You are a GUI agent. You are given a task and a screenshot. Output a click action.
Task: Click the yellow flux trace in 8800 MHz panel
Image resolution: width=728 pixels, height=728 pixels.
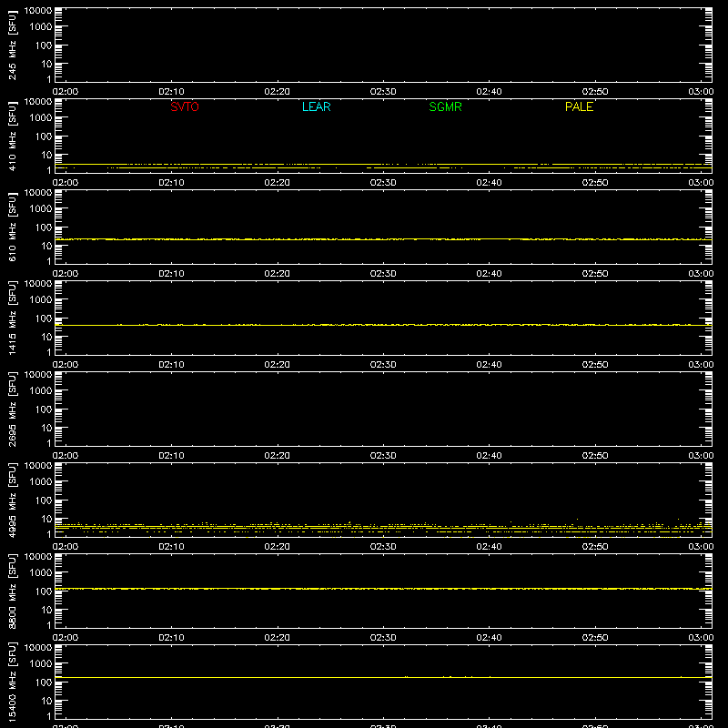(x=383, y=589)
